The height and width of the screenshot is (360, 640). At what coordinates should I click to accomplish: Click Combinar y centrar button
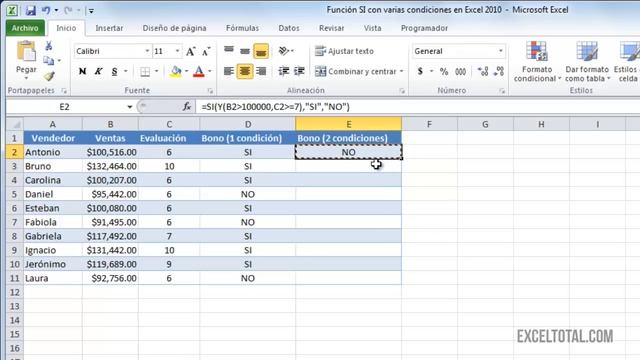click(356, 71)
